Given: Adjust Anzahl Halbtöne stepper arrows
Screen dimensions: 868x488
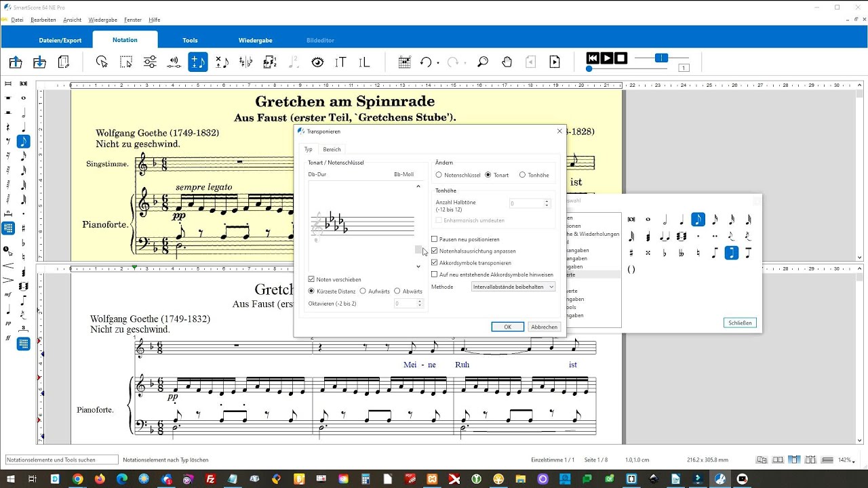Looking at the screenshot, I should 546,203.
